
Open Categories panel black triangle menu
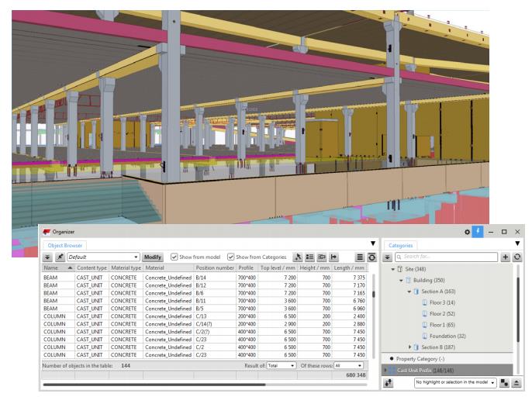click(x=517, y=243)
